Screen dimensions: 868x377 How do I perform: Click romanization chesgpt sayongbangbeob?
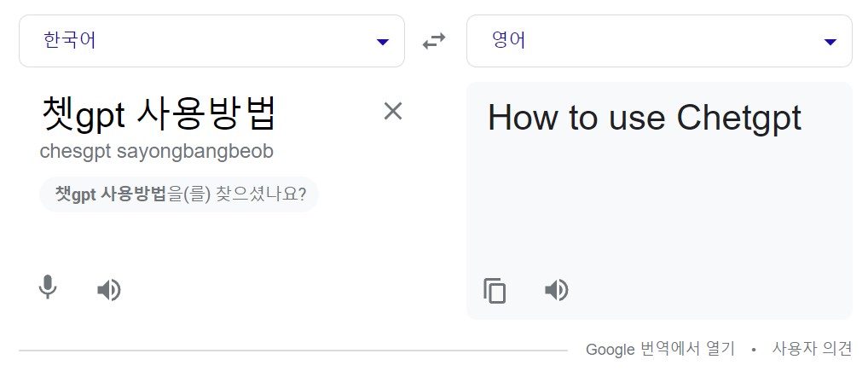tap(157, 152)
